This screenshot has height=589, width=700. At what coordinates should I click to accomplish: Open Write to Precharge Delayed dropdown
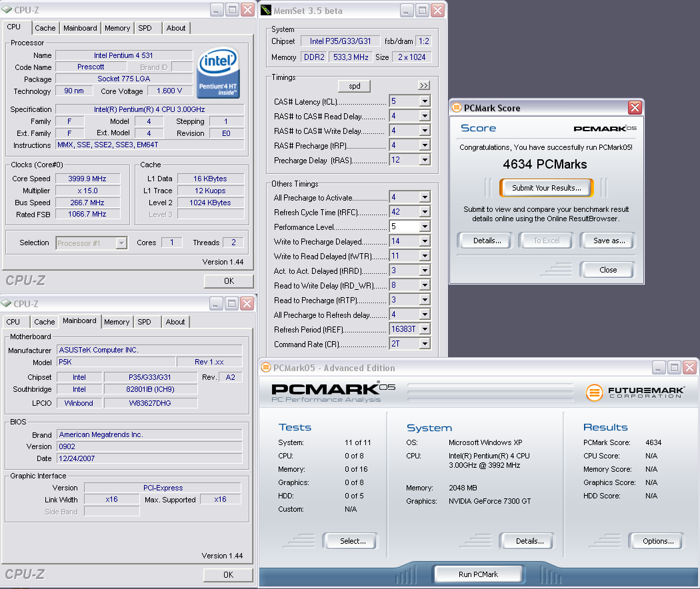coord(425,241)
